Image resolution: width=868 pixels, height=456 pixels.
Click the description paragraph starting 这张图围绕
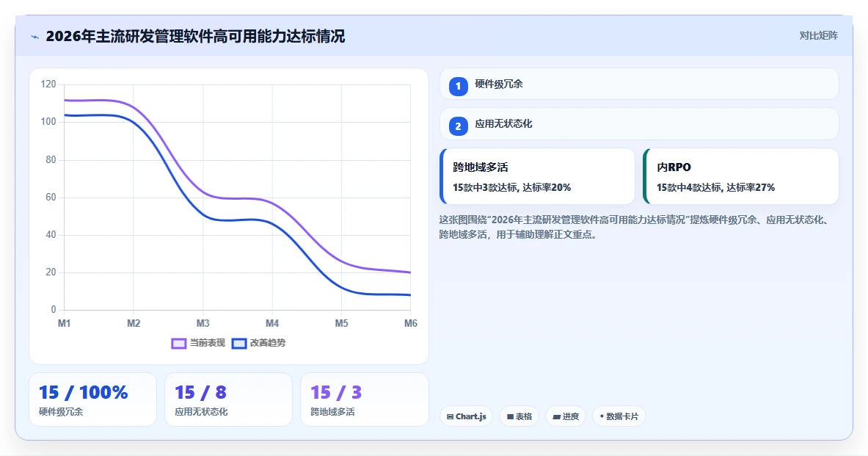pos(635,227)
